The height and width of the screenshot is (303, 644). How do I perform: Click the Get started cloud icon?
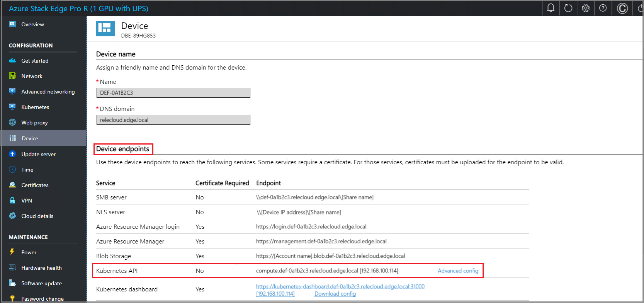pyautogui.click(x=12, y=60)
